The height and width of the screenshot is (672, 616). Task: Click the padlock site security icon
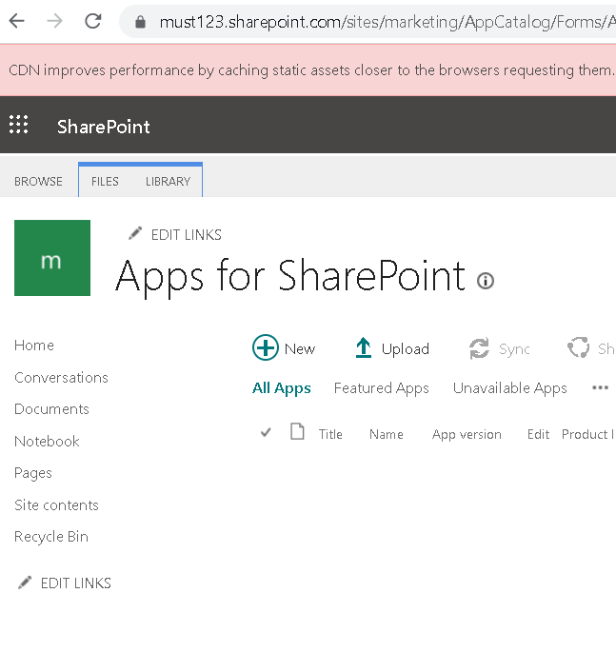140,22
